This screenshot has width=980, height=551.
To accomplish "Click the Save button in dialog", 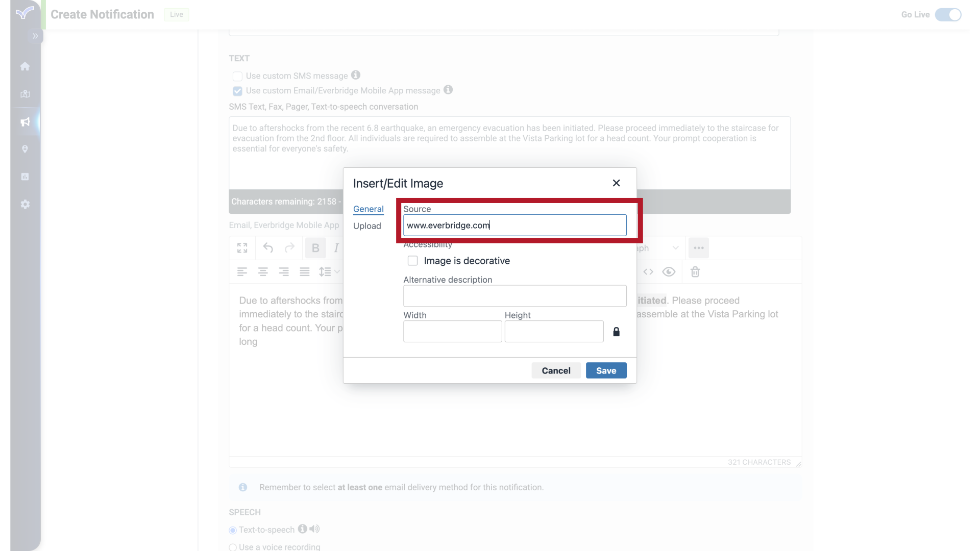I will tap(606, 371).
